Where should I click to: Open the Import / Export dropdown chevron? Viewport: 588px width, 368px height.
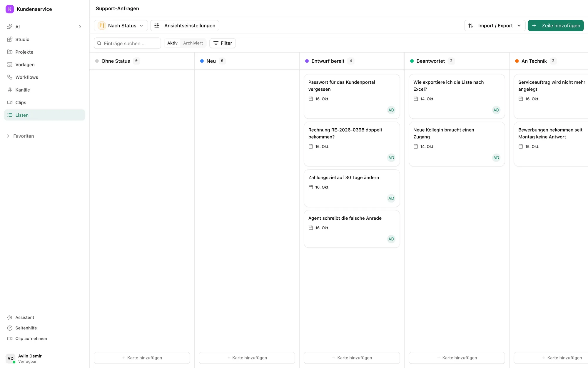click(519, 26)
